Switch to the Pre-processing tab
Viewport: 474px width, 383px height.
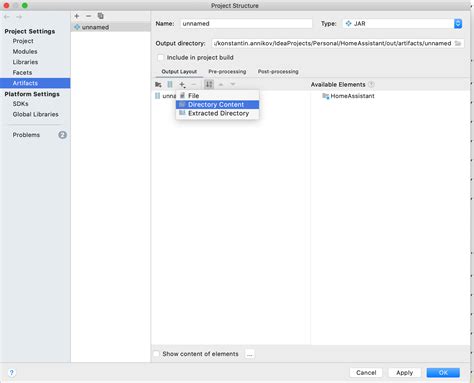click(x=227, y=72)
